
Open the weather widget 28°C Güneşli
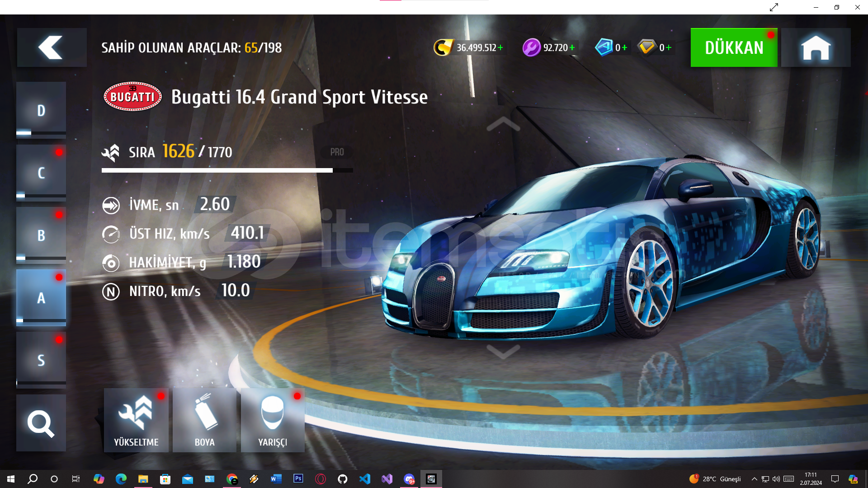pyautogui.click(x=715, y=479)
